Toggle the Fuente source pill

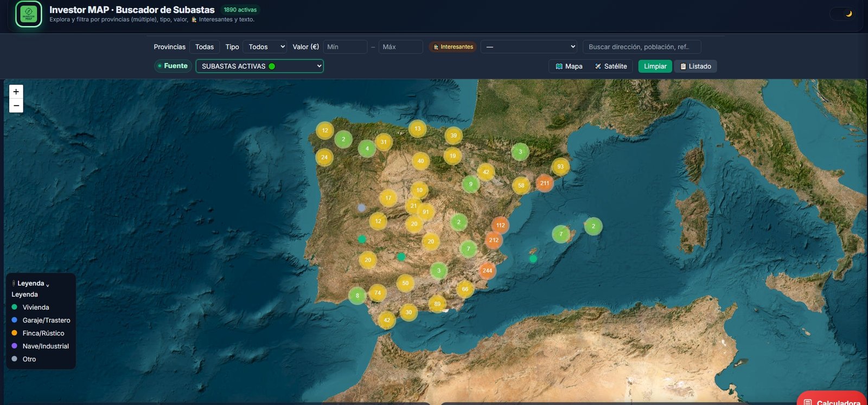pyautogui.click(x=173, y=66)
